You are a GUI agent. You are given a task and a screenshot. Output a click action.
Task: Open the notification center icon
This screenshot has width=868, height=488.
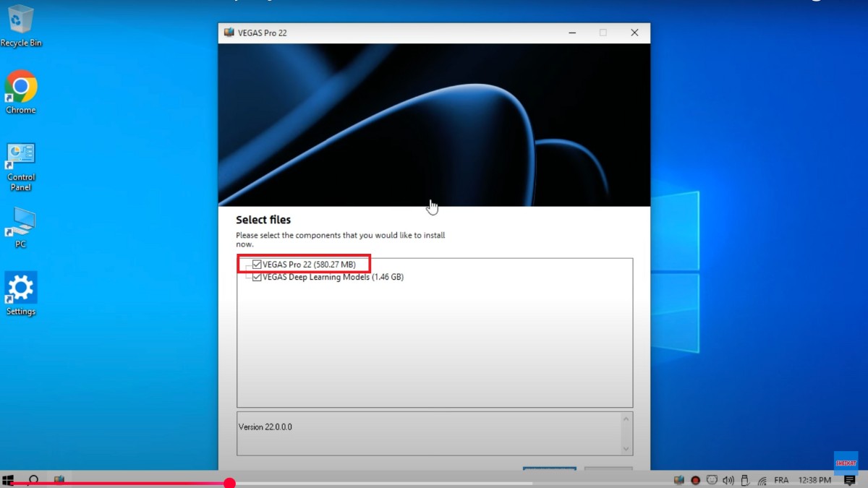click(850, 480)
